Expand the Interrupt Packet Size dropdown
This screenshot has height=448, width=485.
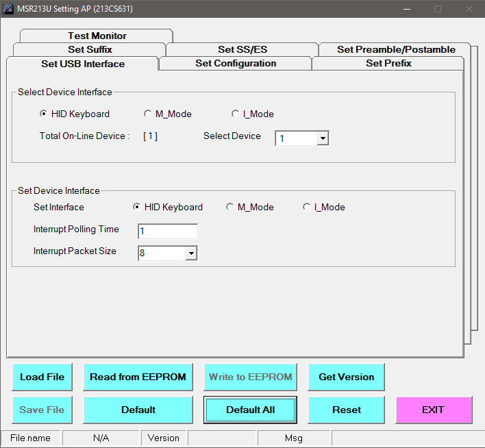[191, 253]
